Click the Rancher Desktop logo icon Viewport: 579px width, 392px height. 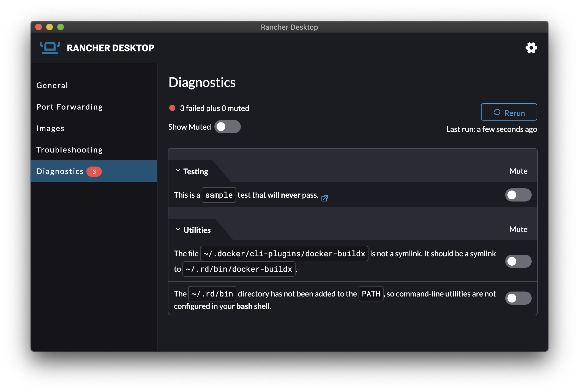click(x=50, y=48)
